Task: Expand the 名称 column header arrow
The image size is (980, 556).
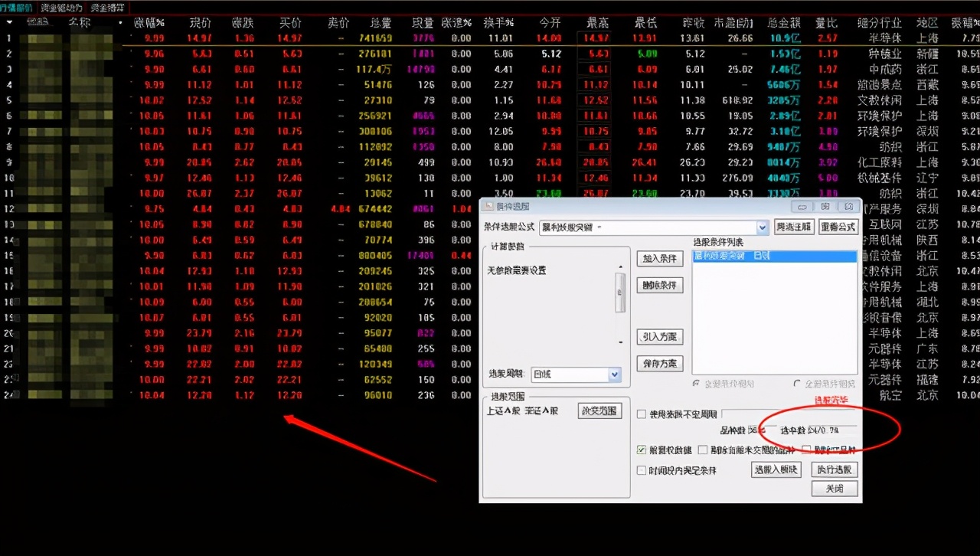Action: coord(119,21)
